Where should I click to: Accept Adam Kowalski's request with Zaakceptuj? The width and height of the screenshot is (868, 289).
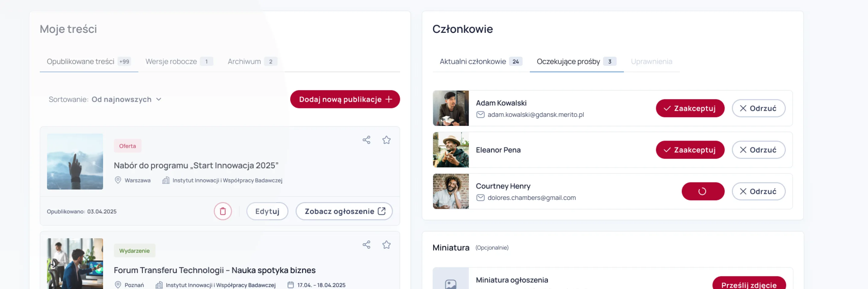[x=690, y=108]
